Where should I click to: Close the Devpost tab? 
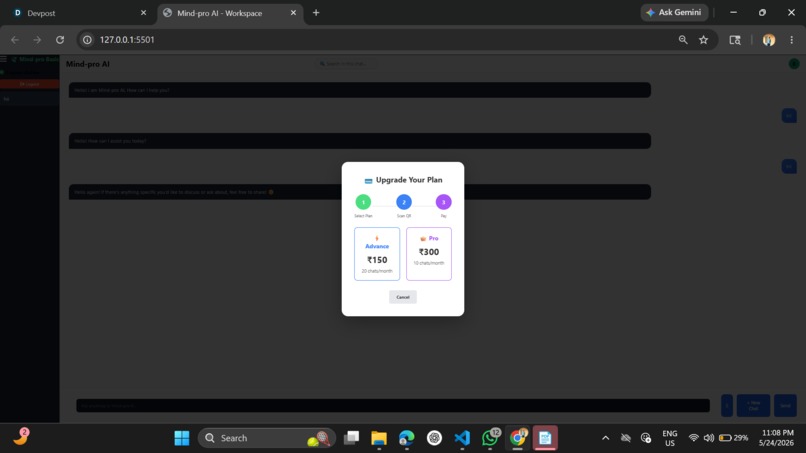(143, 13)
